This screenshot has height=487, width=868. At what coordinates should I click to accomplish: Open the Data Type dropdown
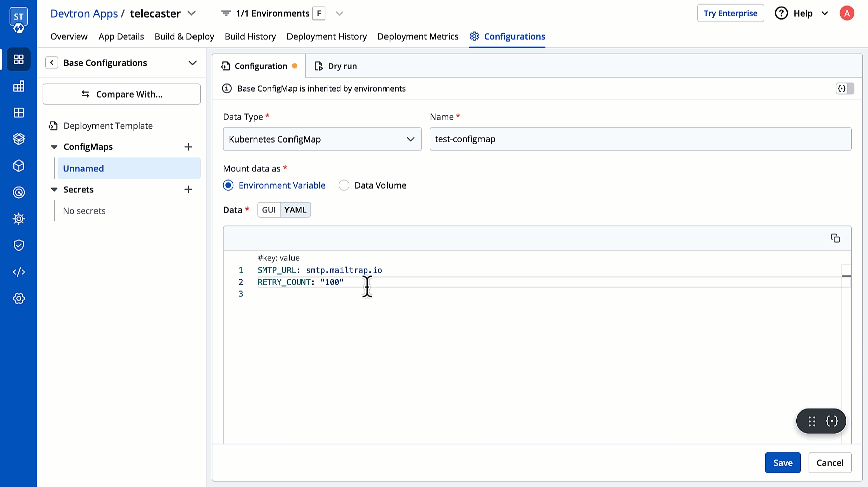pos(322,139)
